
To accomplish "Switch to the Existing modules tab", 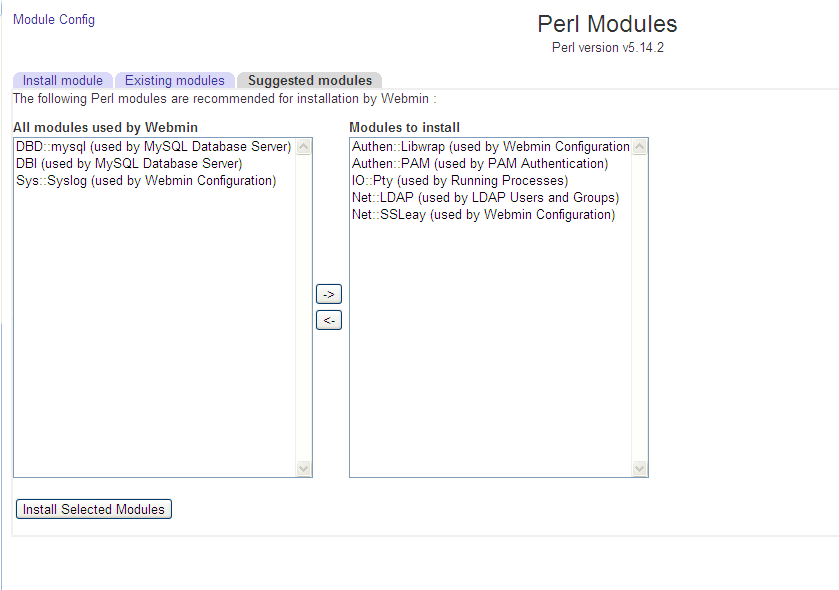I will [175, 80].
